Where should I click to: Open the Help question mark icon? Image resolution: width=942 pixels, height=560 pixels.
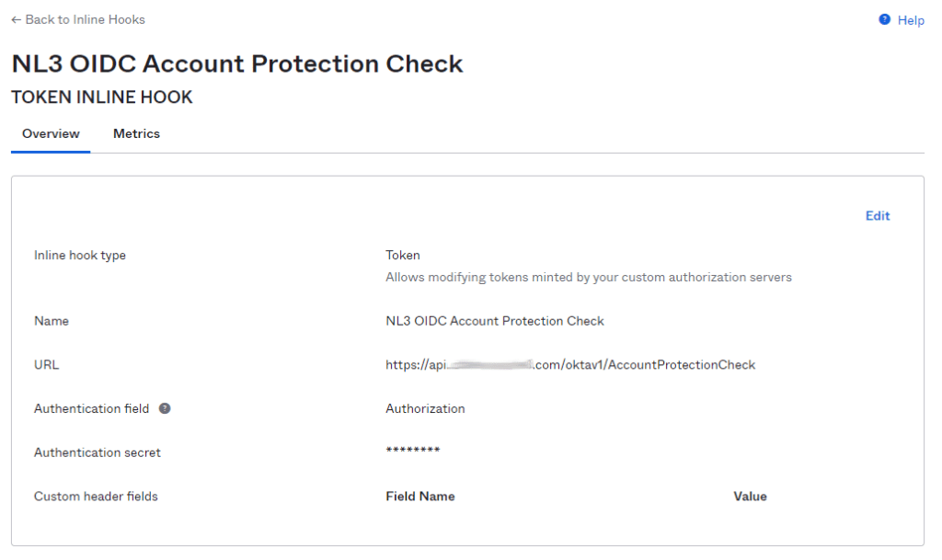(x=884, y=20)
